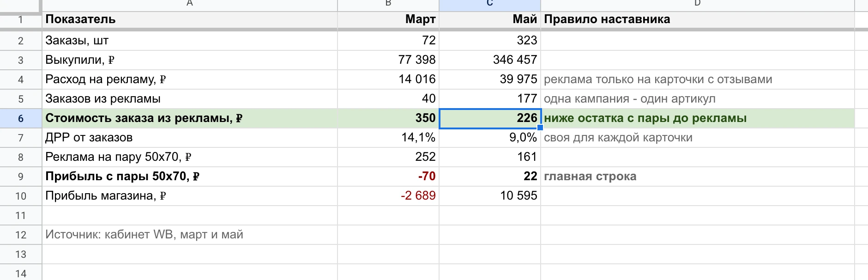Select cell 'Стоимость заказа из рекламы, ₽'

pyautogui.click(x=190, y=118)
